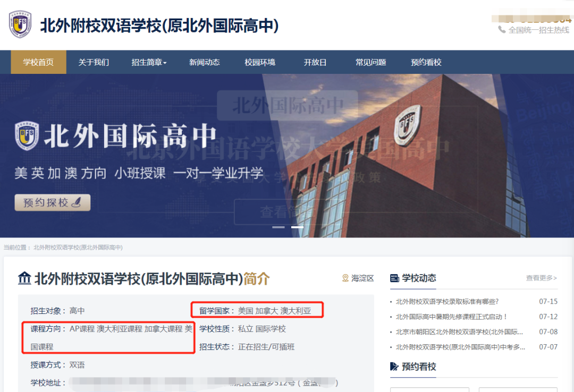Click 预约看校 in the navigation bar

[x=426, y=62]
